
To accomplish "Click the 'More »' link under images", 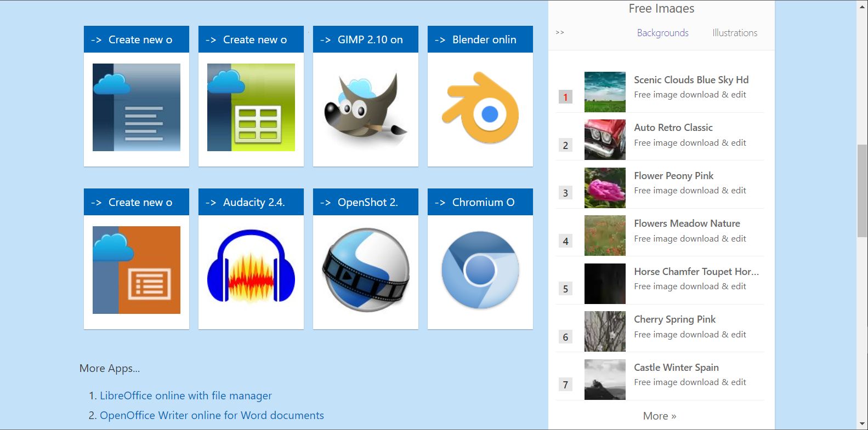I will [x=660, y=416].
